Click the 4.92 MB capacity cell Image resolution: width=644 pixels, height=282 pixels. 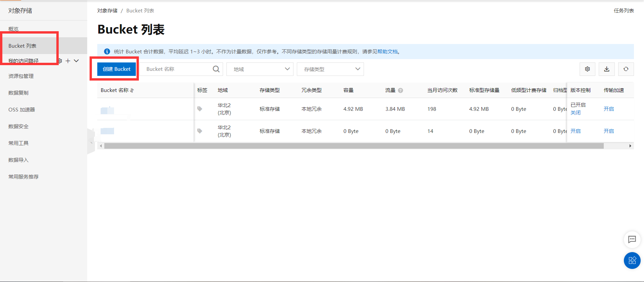(353, 109)
